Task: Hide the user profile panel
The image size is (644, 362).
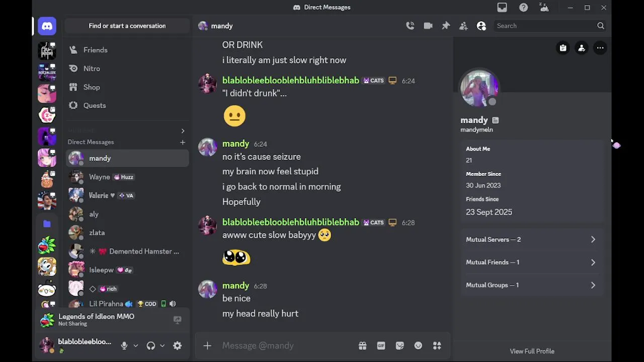Action: click(x=481, y=26)
